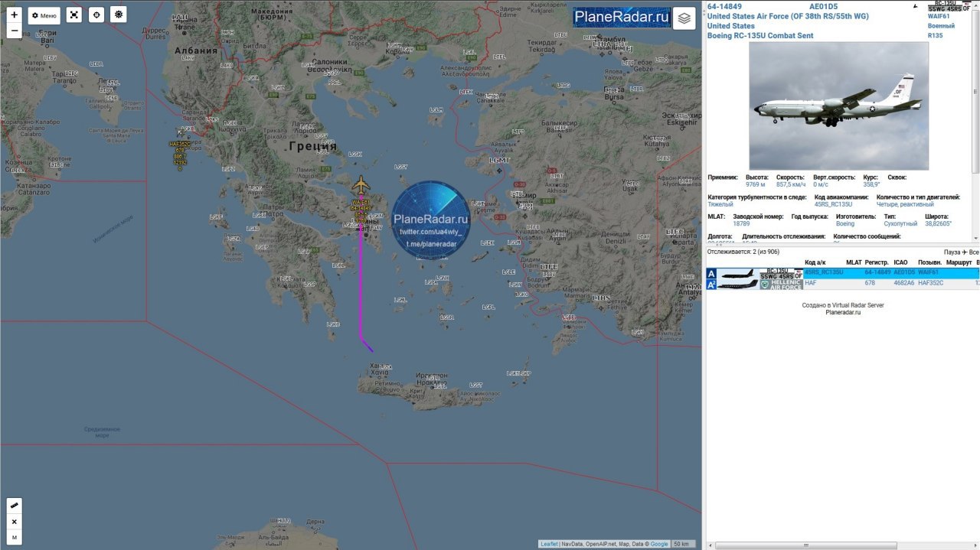
Task: Click the HAF jet silhouette icon in list
Action: 739,284
